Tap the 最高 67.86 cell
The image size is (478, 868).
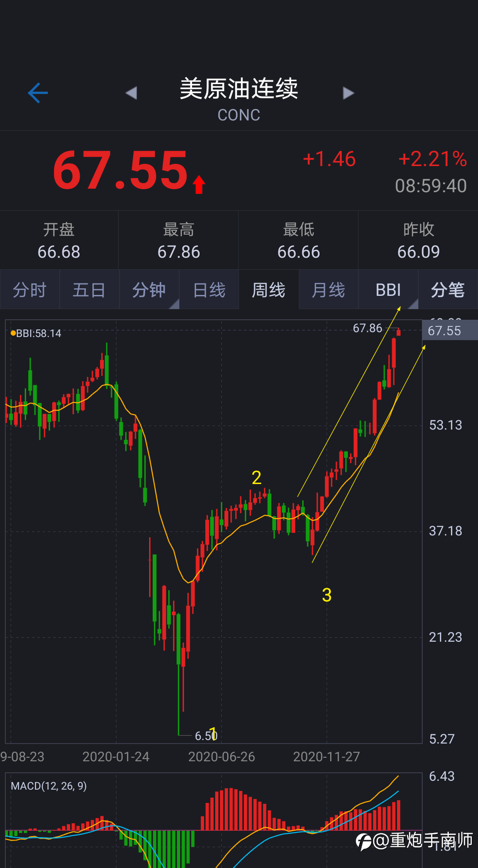pyautogui.click(x=179, y=240)
